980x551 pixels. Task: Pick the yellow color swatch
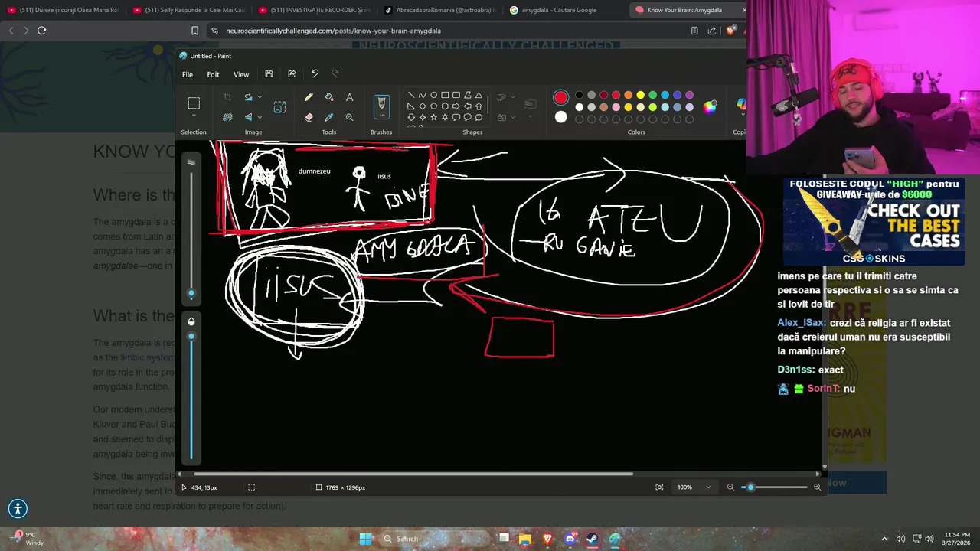[641, 95]
